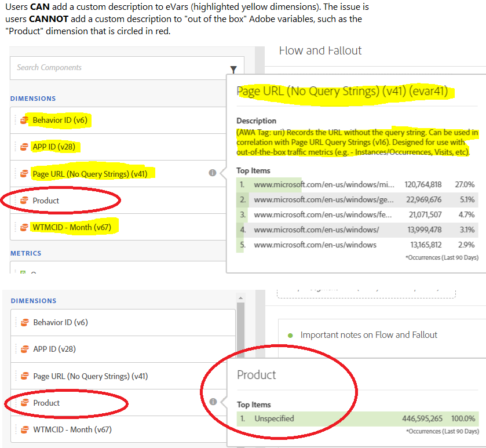
Task: Click the Unspecified row in Product Top Items
Action: [x=358, y=418]
